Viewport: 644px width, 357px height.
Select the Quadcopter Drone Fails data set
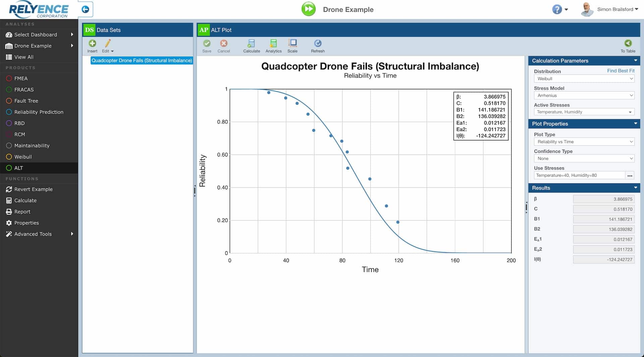pos(141,60)
